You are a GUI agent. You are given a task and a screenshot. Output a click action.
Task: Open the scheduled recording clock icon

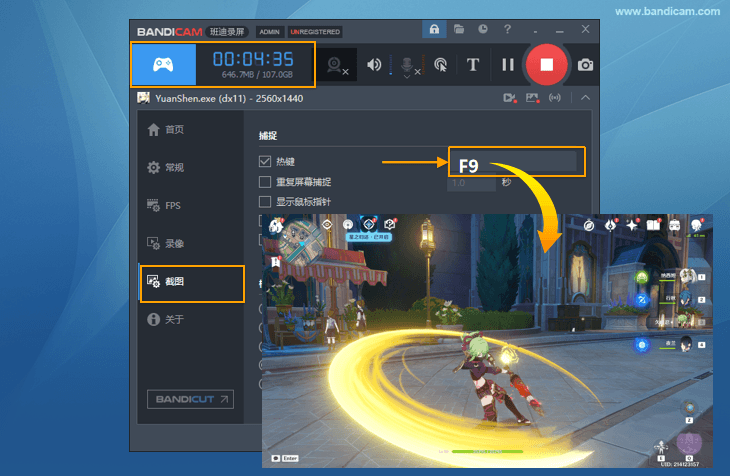483,30
